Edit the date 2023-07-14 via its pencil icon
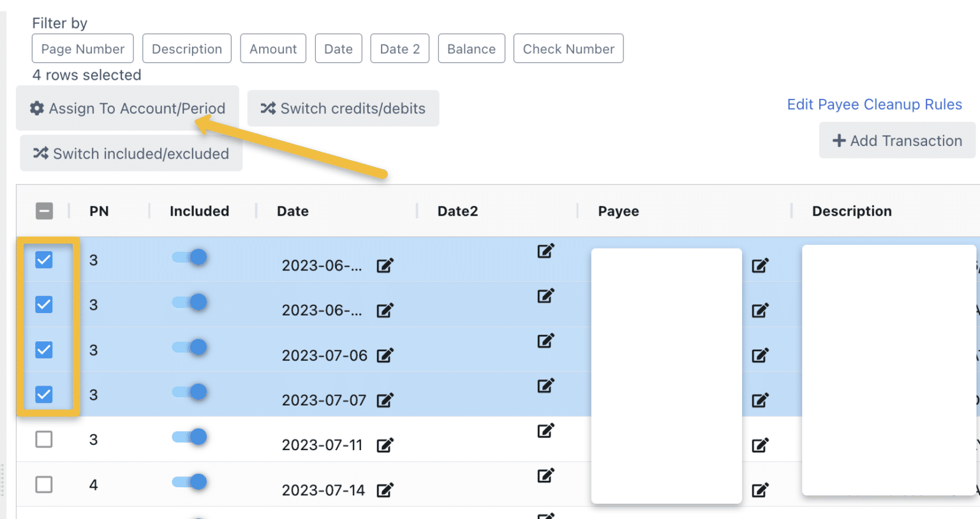The height and width of the screenshot is (519, 980). (x=385, y=490)
